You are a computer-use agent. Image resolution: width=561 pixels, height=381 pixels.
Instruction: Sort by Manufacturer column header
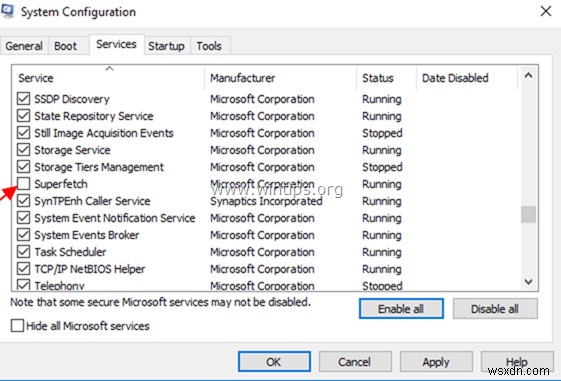280,78
